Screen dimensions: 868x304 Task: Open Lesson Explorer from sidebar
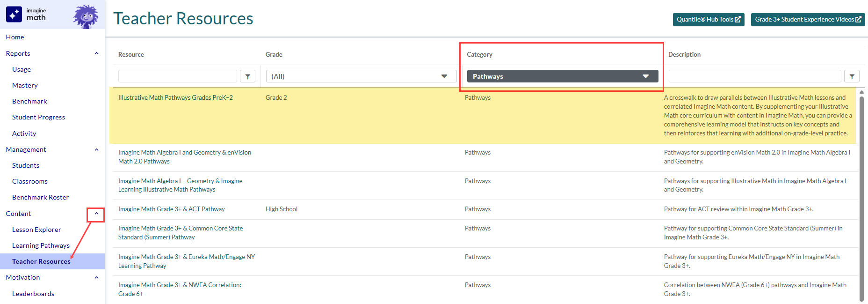pyautogui.click(x=36, y=230)
